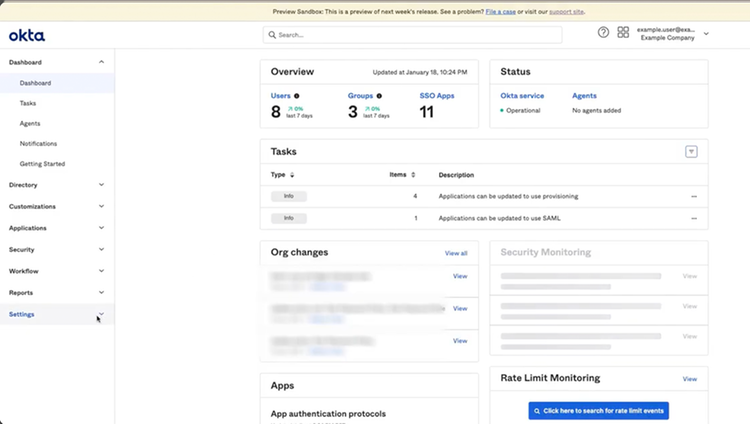
Task: Click the search magnifier icon
Action: coord(272,35)
